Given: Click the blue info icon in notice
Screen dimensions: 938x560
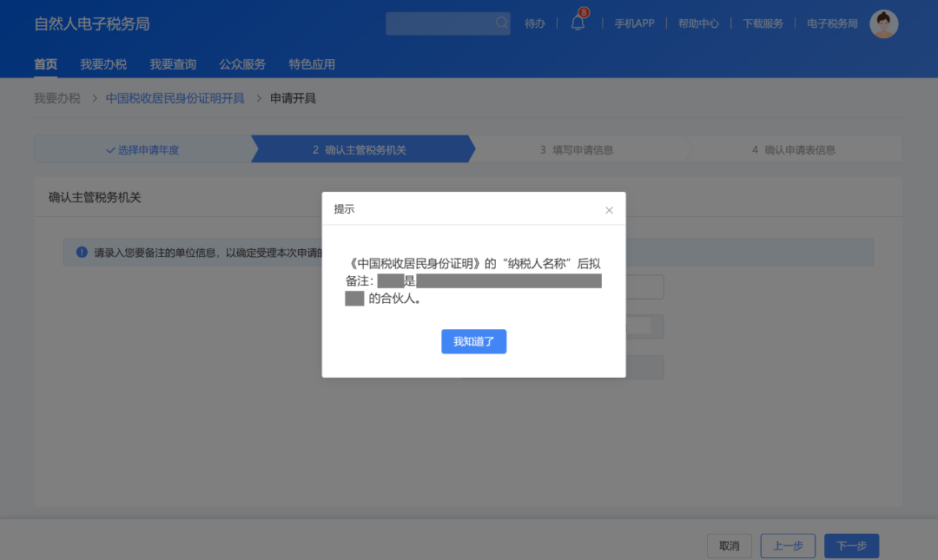Looking at the screenshot, I should click(82, 253).
